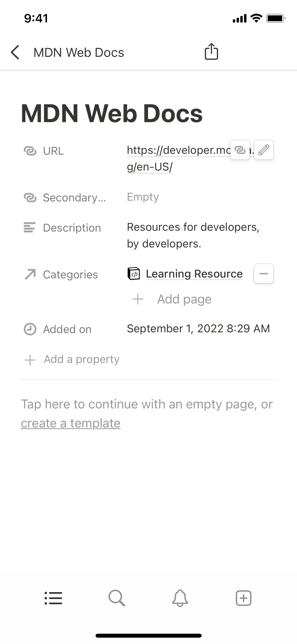The image size is (297, 644).
Task: Edit the Description text value
Action: pyautogui.click(x=193, y=235)
